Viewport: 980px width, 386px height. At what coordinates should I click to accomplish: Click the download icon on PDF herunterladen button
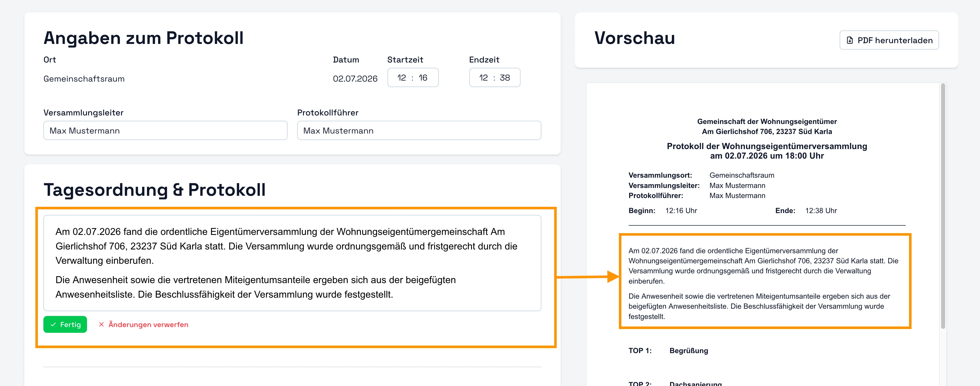pyautogui.click(x=850, y=40)
